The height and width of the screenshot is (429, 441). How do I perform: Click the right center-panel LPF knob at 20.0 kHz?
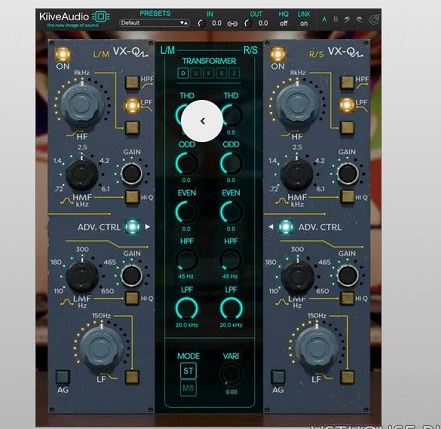click(231, 309)
